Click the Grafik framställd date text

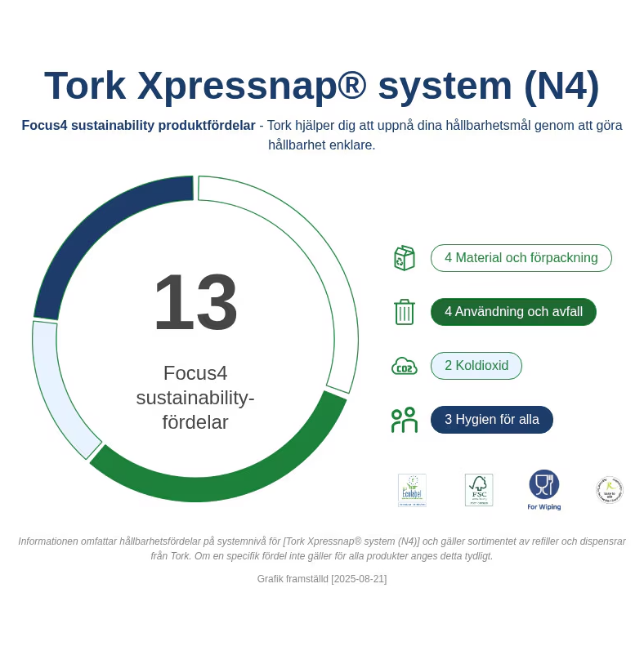pyautogui.click(x=322, y=579)
